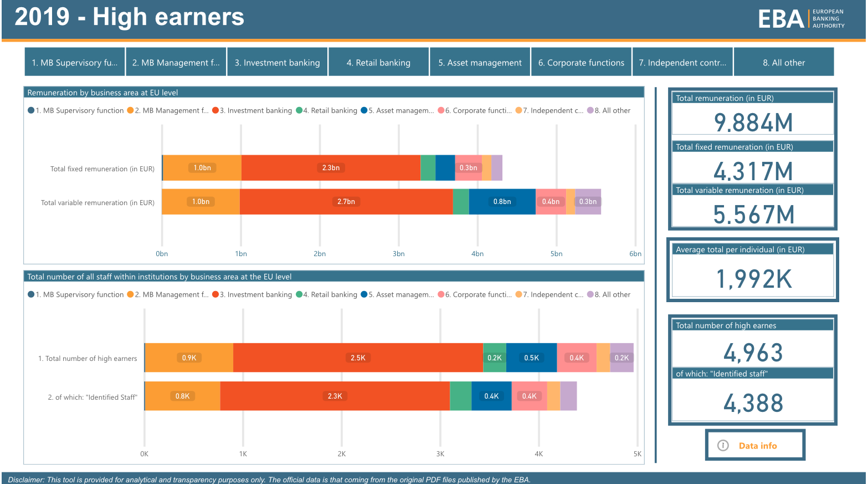This screenshot has height=484, width=868.
Task: Click the 2.7bn variable remuneration bar segment
Action: pos(346,201)
